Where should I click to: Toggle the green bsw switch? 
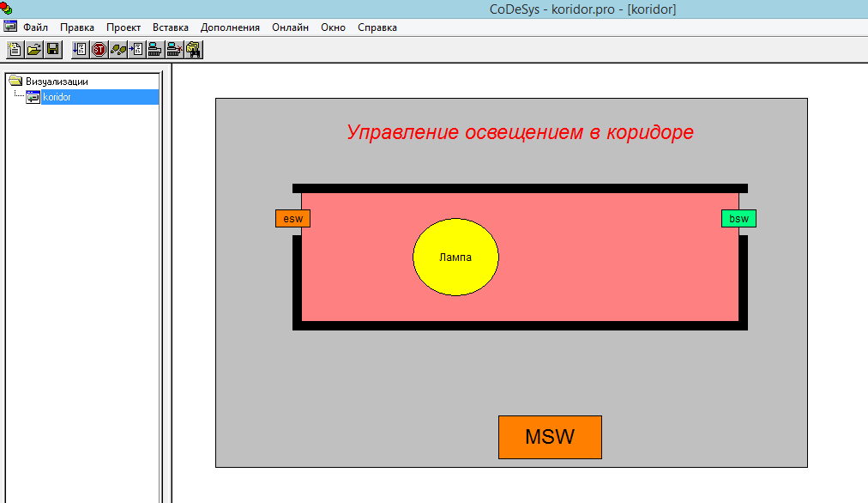(738, 218)
